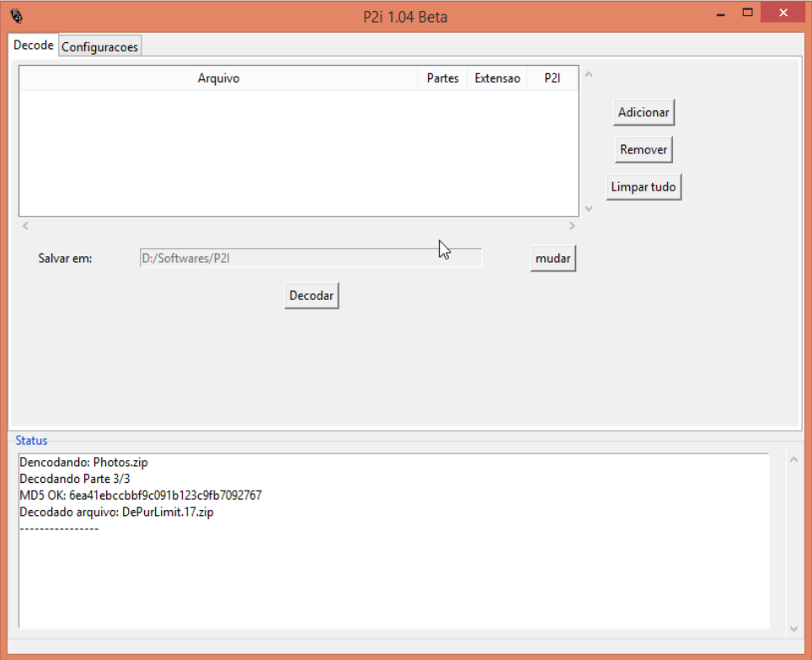Viewport: 812px width, 660px height.
Task: Click the Status log scroll down arrow
Action: pos(793,629)
